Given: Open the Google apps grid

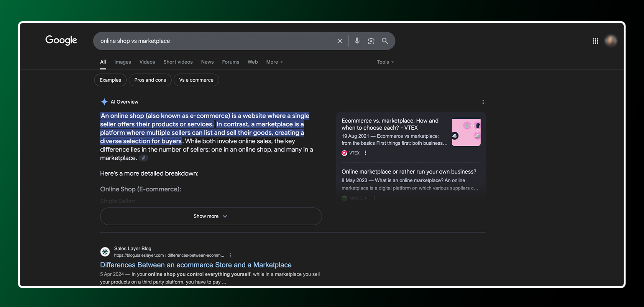Looking at the screenshot, I should click(x=595, y=41).
